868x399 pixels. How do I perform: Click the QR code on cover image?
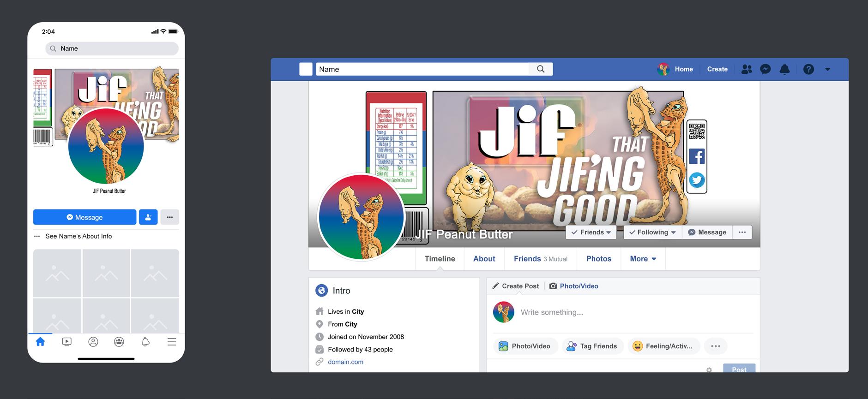click(697, 131)
